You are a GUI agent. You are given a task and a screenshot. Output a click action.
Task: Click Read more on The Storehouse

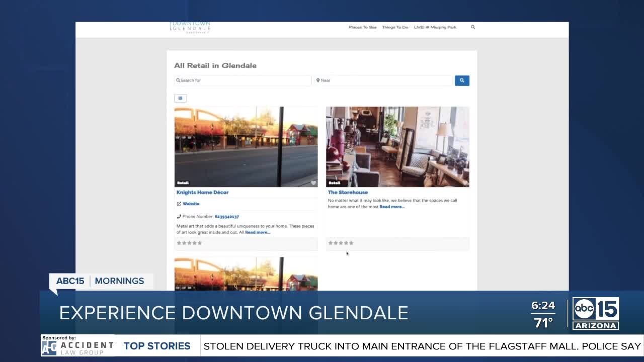tap(392, 207)
